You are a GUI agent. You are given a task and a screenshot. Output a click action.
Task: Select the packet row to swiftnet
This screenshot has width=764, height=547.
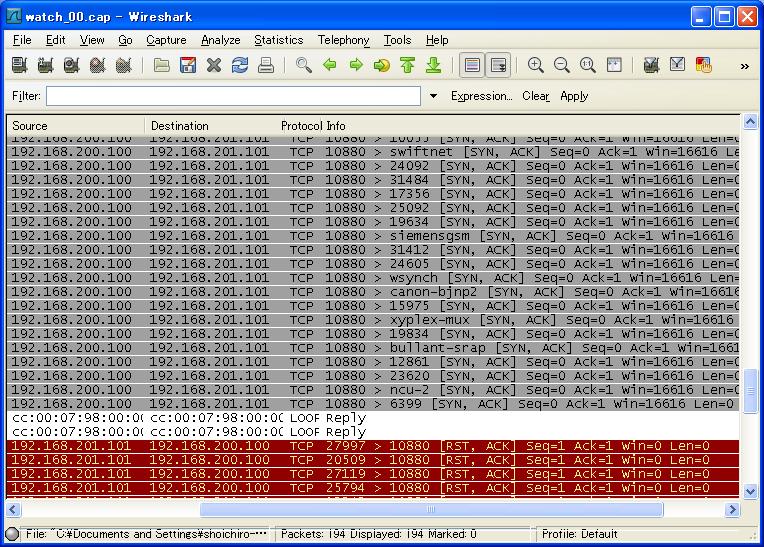(373, 152)
